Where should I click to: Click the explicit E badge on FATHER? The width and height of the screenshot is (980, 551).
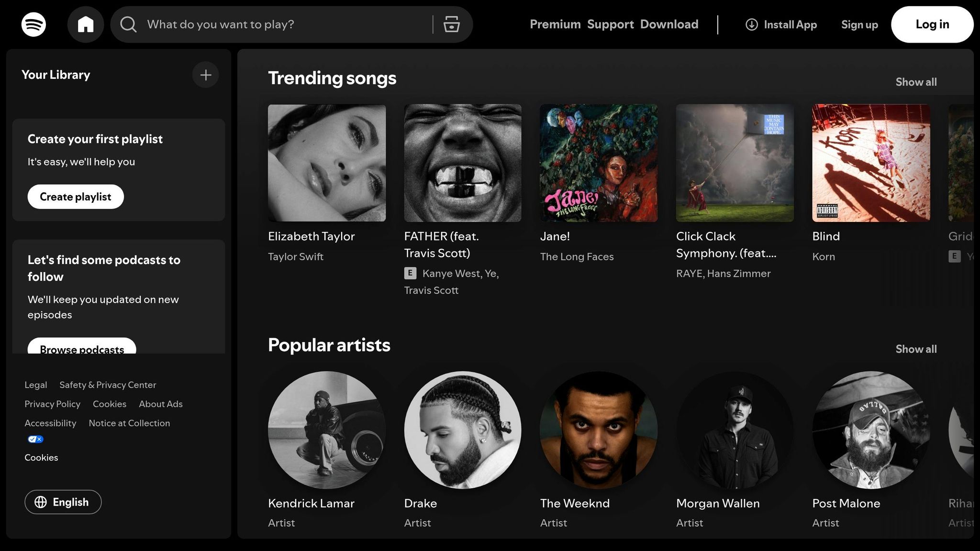410,273
